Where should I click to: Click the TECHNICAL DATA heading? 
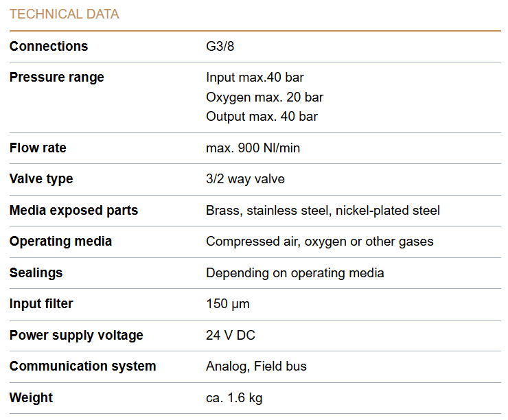[x=65, y=14]
